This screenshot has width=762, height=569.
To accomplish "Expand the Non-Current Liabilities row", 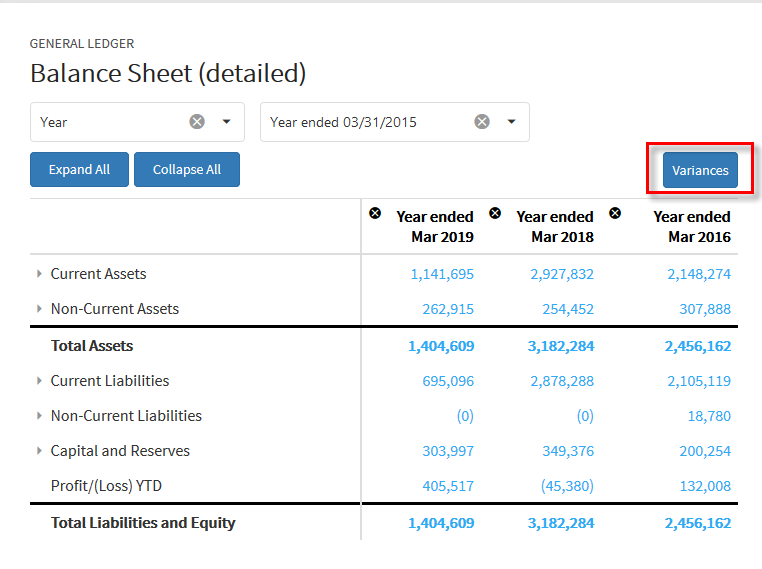I will pyautogui.click(x=39, y=415).
